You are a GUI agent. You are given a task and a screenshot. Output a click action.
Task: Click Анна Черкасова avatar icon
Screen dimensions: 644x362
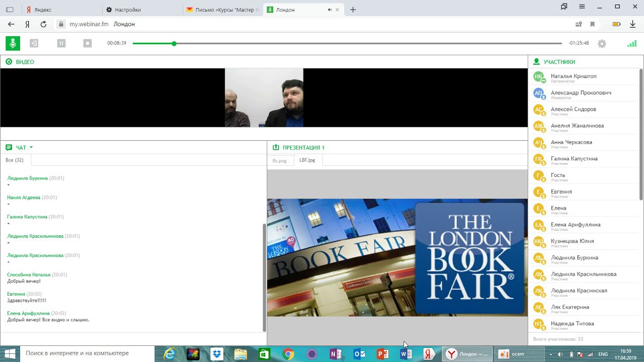point(539,143)
